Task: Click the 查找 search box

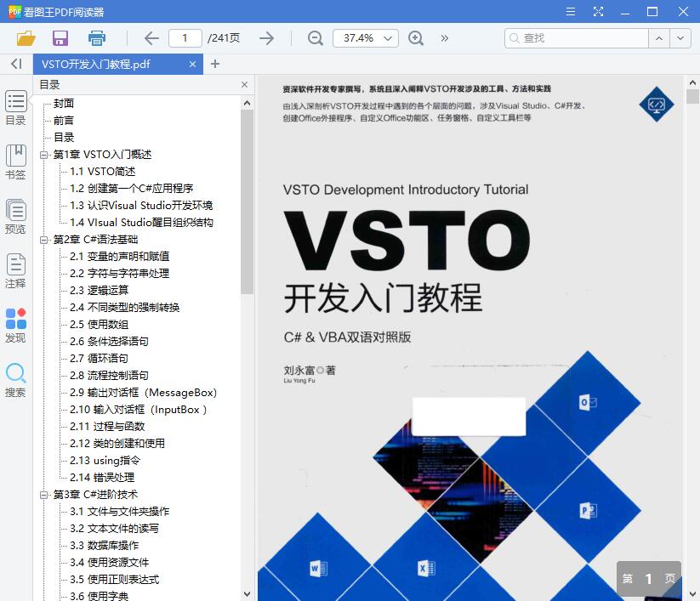Action: pyautogui.click(x=577, y=38)
